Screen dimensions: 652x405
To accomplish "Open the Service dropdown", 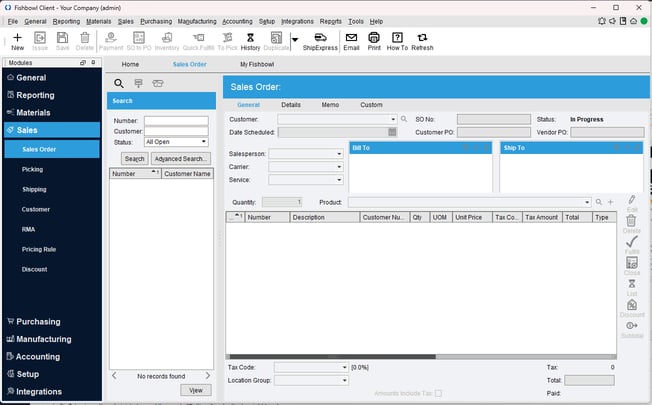I will (x=339, y=180).
